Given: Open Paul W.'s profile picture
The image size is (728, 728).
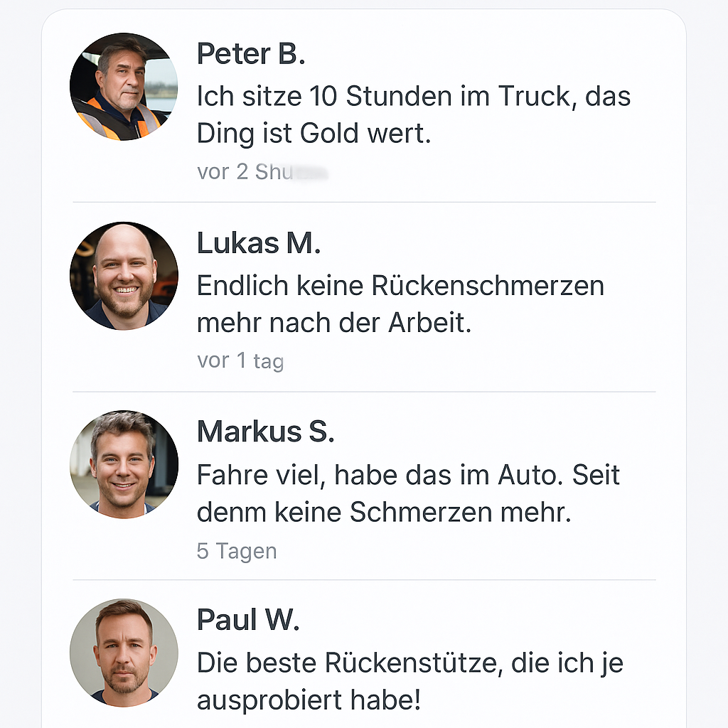Looking at the screenshot, I should click(x=124, y=653).
